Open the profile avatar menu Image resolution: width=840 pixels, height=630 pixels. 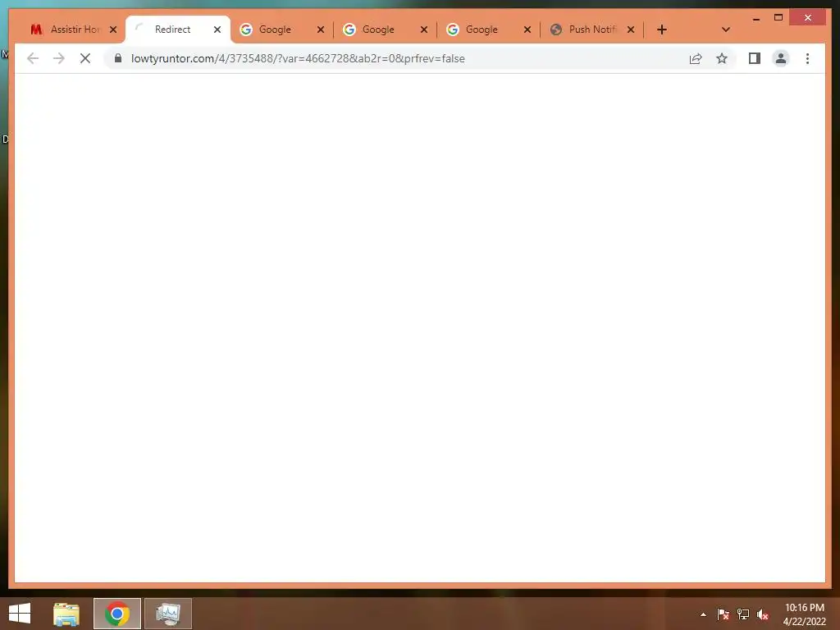(781, 58)
